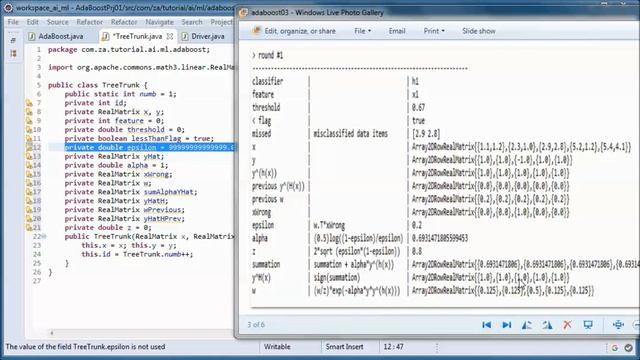
Task: Click warning marker on line 13 'RealMatrix yHat'
Action: click(29, 156)
